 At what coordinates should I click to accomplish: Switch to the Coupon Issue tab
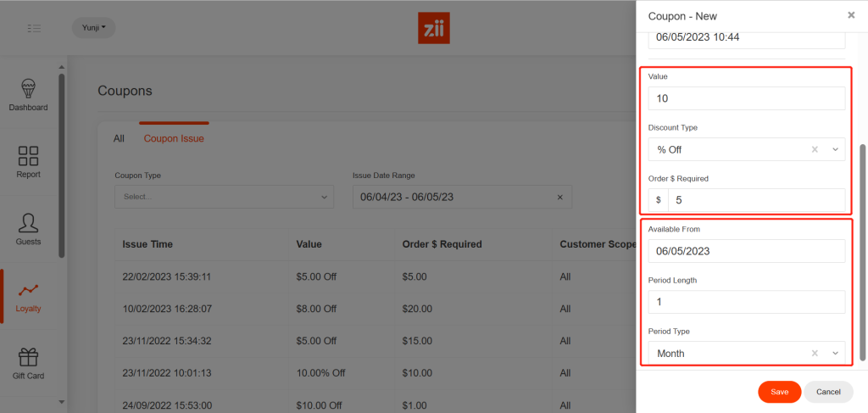point(174,138)
